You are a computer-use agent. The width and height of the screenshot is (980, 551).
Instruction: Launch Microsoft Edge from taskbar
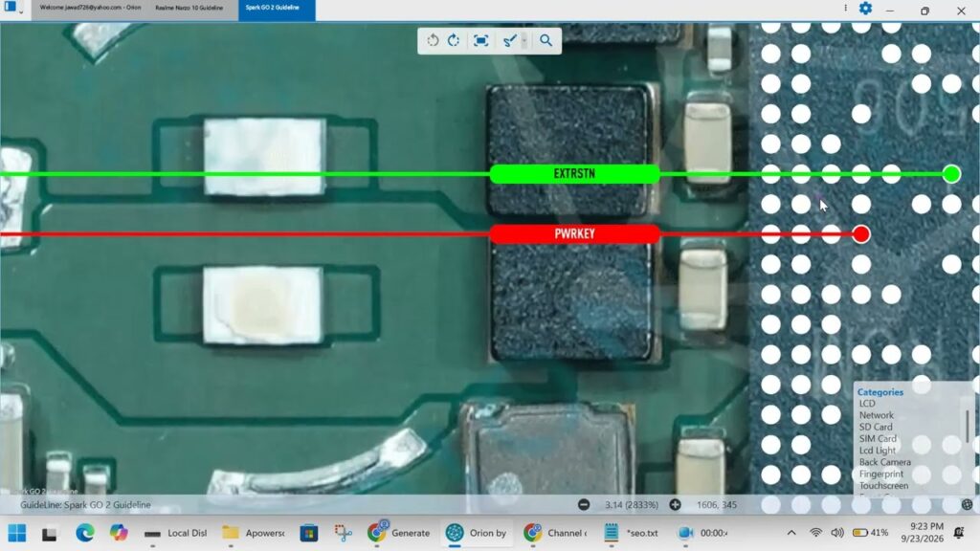[x=85, y=533]
